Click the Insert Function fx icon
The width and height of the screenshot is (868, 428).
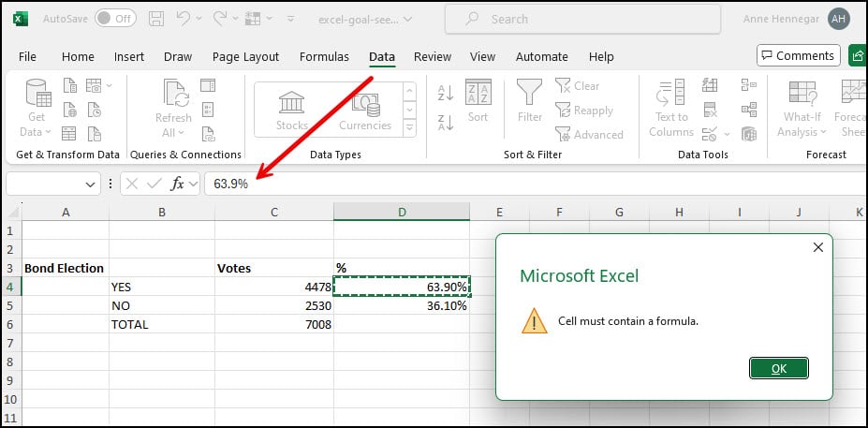(x=177, y=184)
